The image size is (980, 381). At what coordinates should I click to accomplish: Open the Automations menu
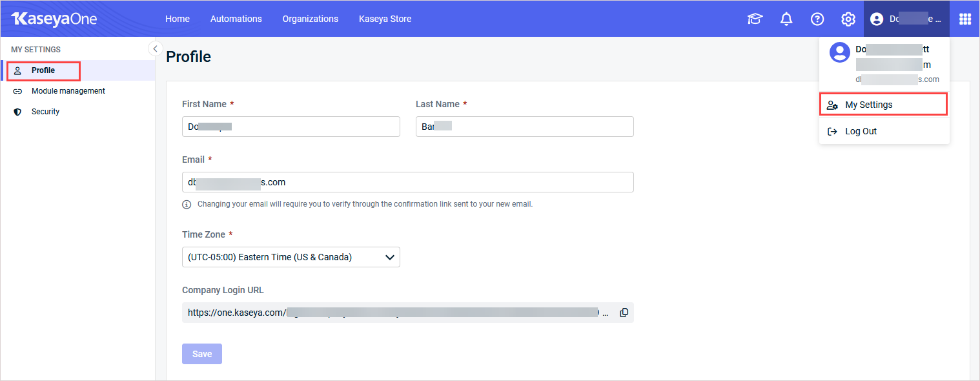point(236,19)
